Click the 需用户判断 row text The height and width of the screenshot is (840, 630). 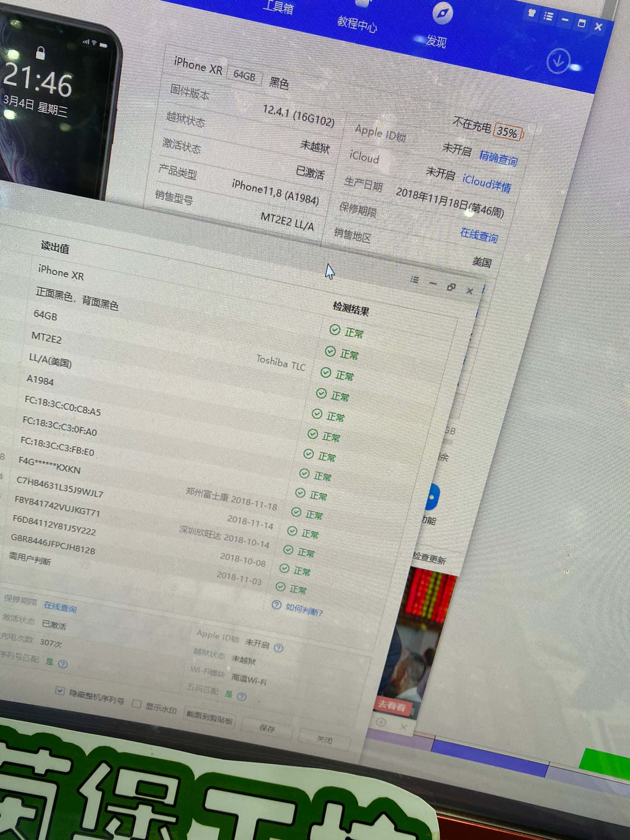click(30, 558)
